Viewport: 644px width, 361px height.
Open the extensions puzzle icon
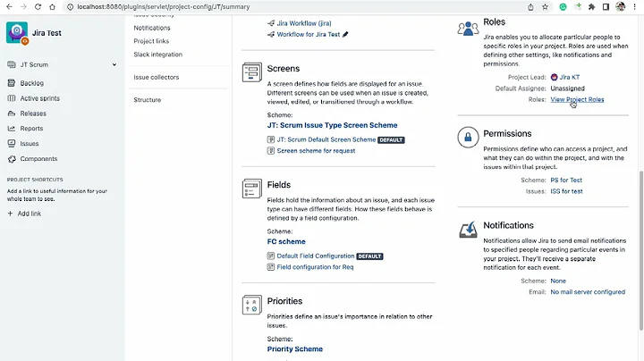tap(591, 7)
